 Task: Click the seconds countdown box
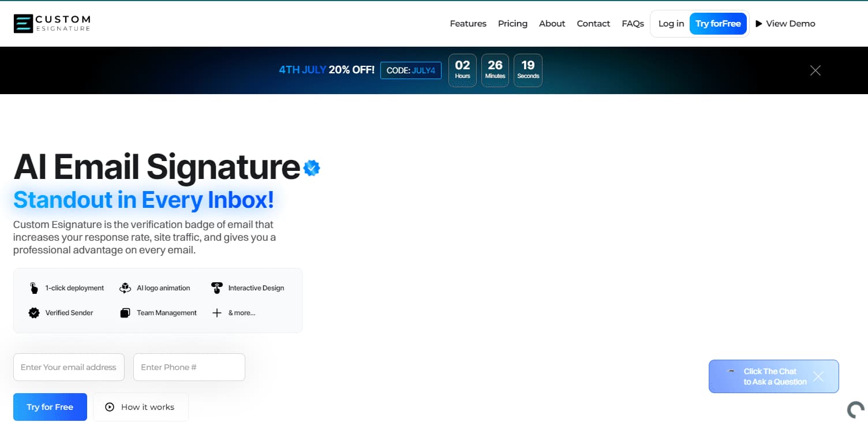[528, 70]
